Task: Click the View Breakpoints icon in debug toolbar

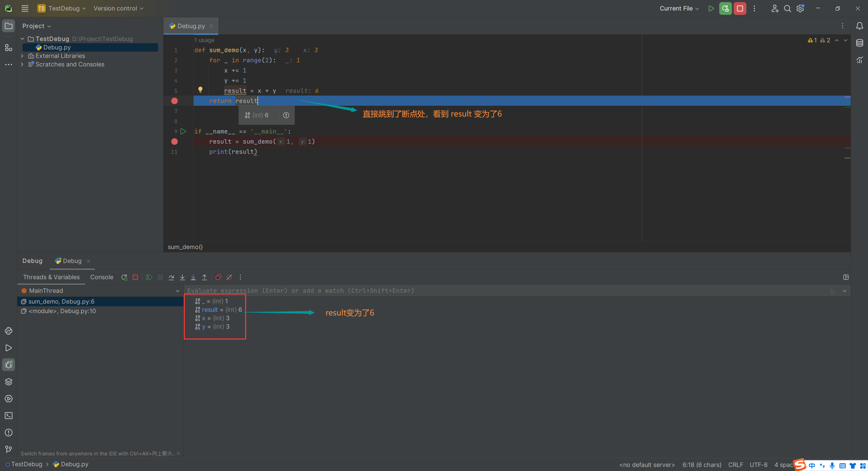Action: coord(219,277)
